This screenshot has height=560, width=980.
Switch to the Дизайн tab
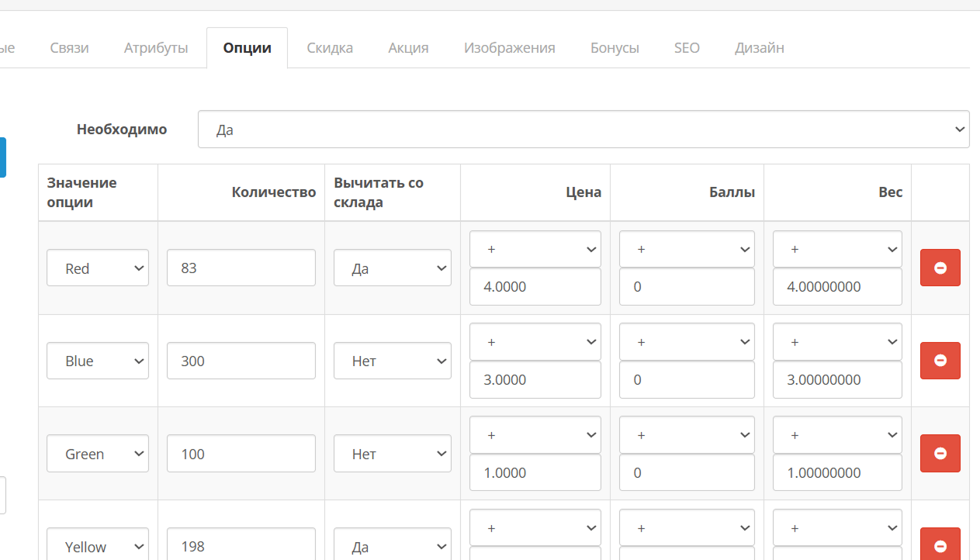tap(759, 48)
